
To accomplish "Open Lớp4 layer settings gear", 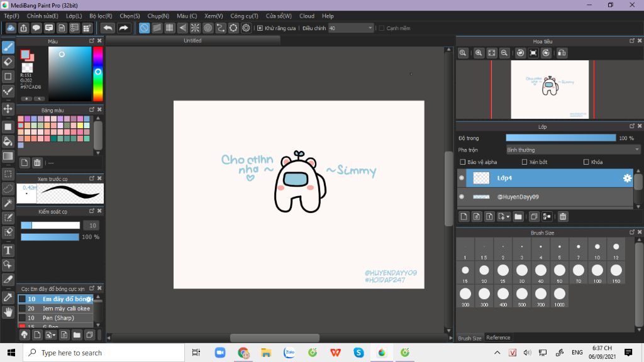I will 627,178.
